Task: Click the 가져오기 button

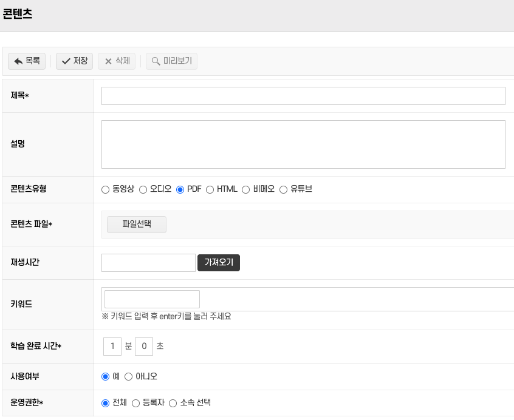Action: coord(219,263)
